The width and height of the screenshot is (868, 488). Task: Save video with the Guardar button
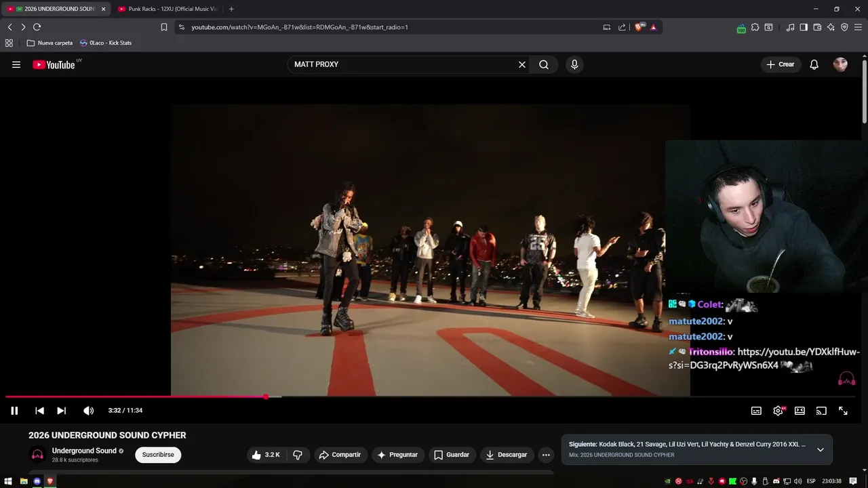pos(452,455)
